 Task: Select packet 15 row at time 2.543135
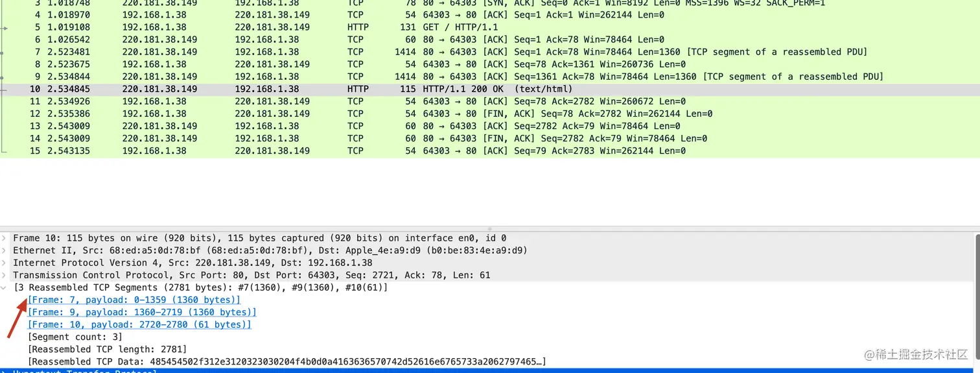(x=490, y=150)
